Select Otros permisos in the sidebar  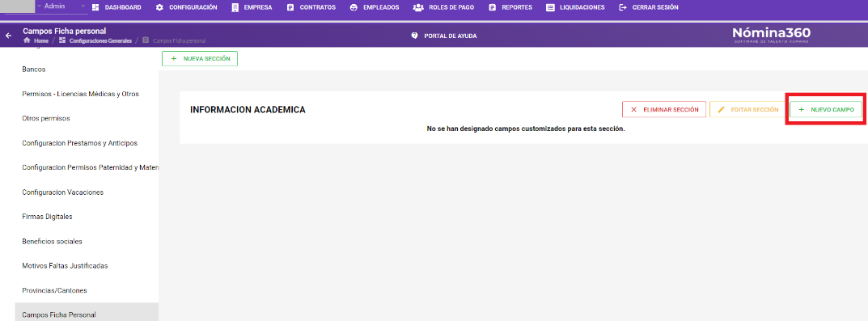[46, 118]
